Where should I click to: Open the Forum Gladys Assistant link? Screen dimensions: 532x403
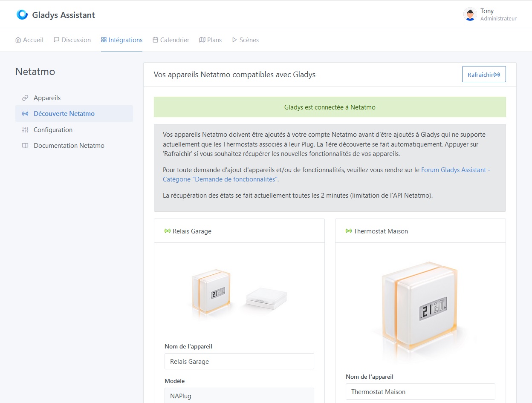(453, 170)
